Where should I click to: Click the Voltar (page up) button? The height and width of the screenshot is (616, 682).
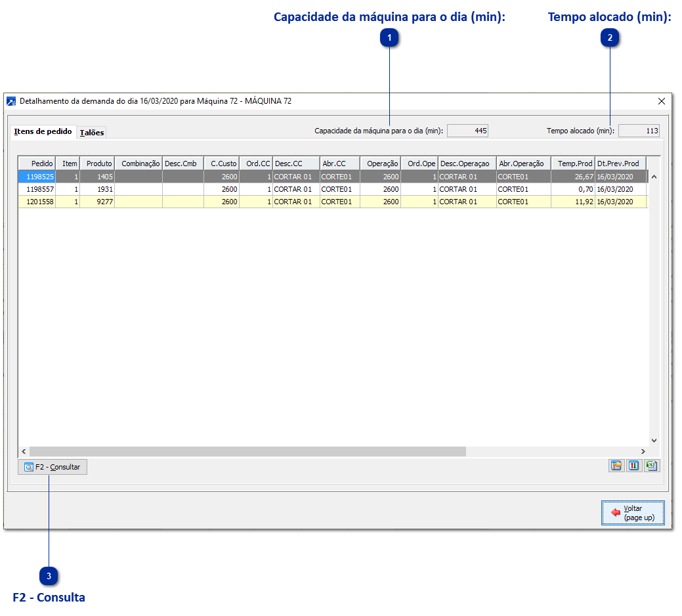click(x=633, y=513)
